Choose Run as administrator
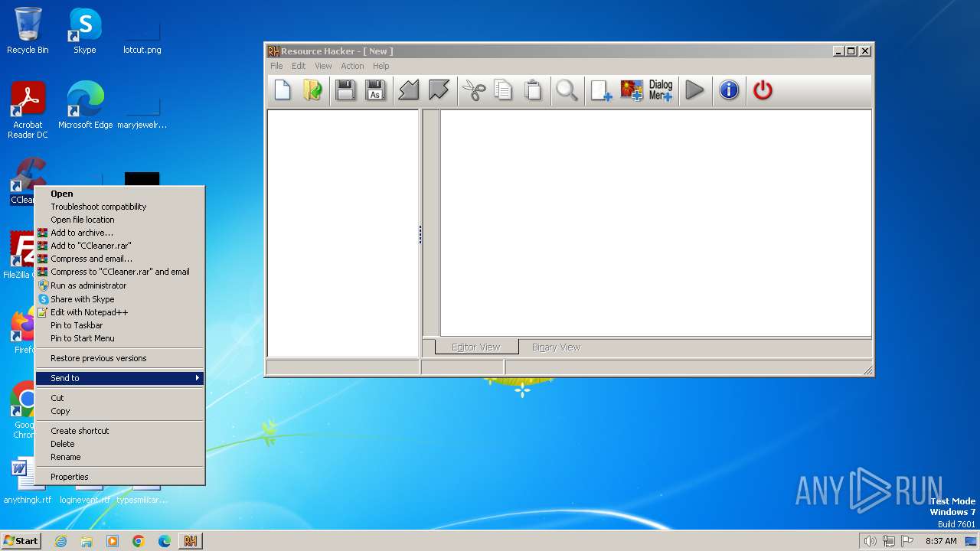The image size is (980, 551). (119, 285)
